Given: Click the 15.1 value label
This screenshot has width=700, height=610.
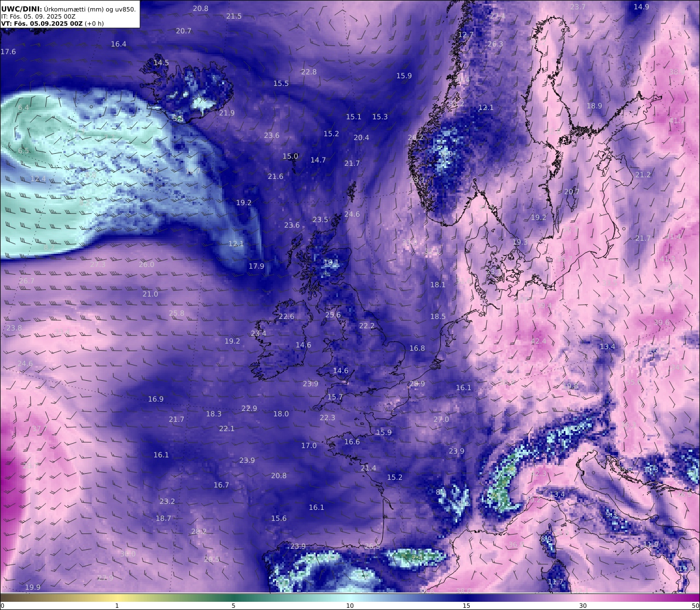Looking at the screenshot, I should coord(354,117).
